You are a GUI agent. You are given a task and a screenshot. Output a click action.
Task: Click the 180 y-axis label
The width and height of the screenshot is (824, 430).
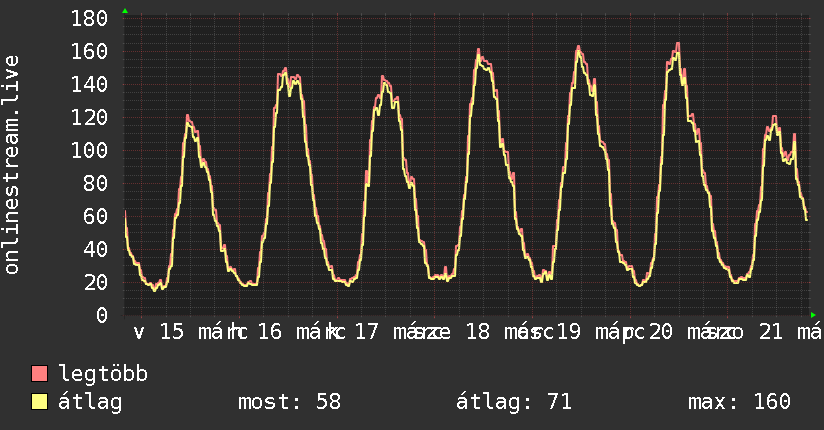89,19
